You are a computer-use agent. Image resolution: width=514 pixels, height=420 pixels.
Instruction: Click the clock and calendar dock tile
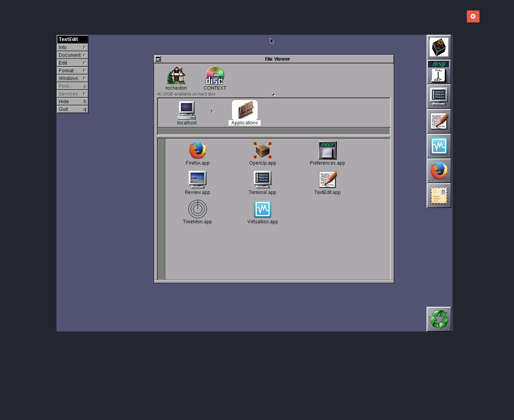tap(439, 72)
